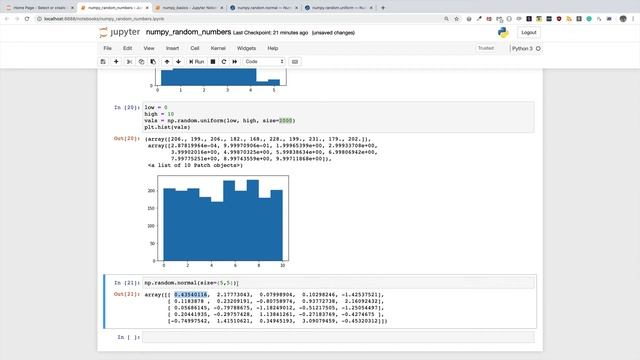Copy selected cells using the toolbar icon
This screenshot has width=640, height=360.
point(141,62)
